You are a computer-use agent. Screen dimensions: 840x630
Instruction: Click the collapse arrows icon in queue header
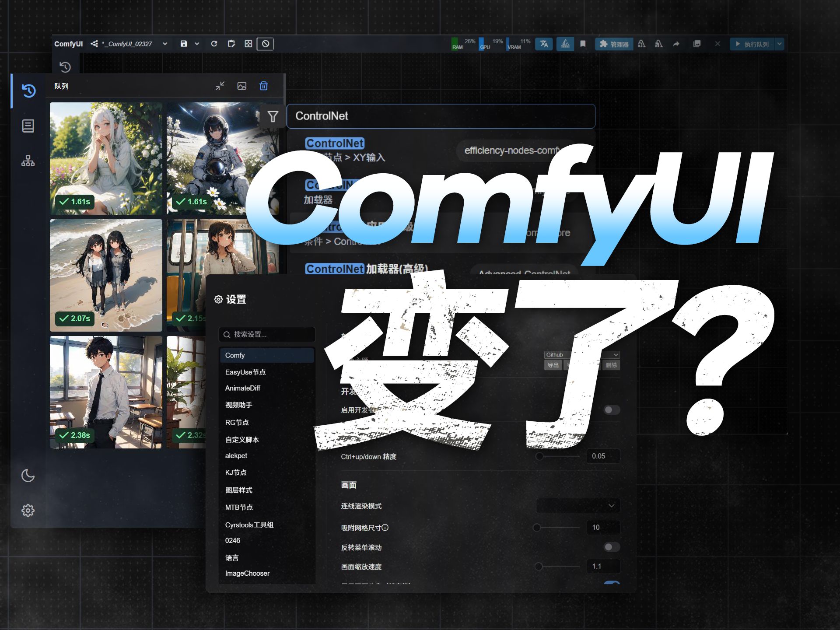pyautogui.click(x=220, y=86)
